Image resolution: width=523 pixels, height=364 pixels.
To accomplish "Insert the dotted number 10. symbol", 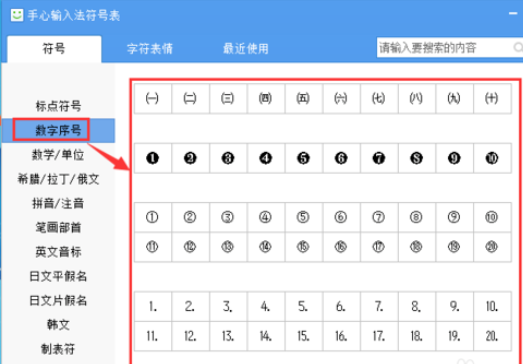I will pyautogui.click(x=492, y=307).
